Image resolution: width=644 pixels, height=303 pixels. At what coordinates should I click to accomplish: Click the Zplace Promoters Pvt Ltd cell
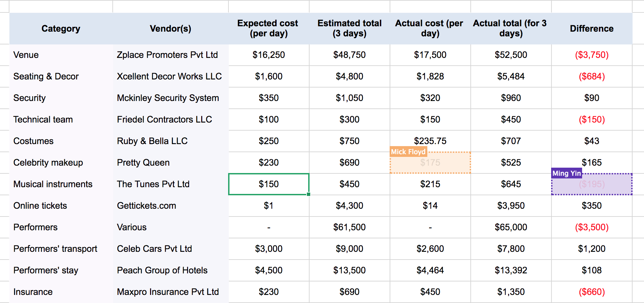(x=170, y=55)
